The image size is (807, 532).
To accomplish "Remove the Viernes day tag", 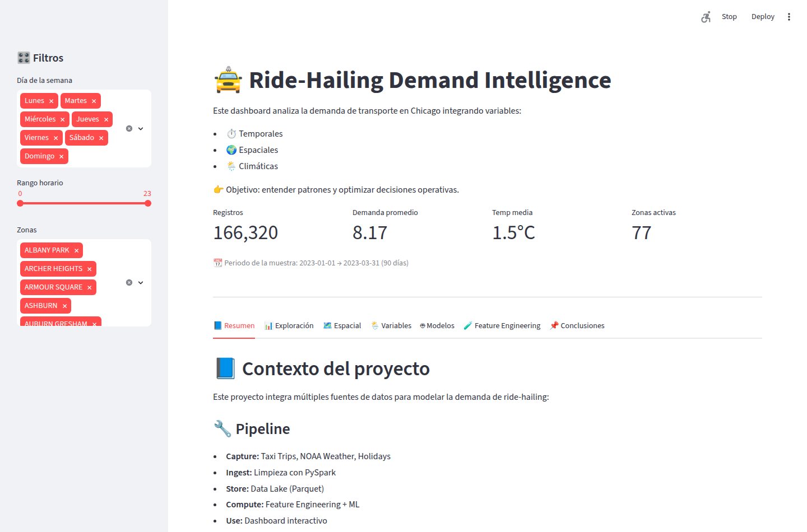I will click(x=55, y=138).
